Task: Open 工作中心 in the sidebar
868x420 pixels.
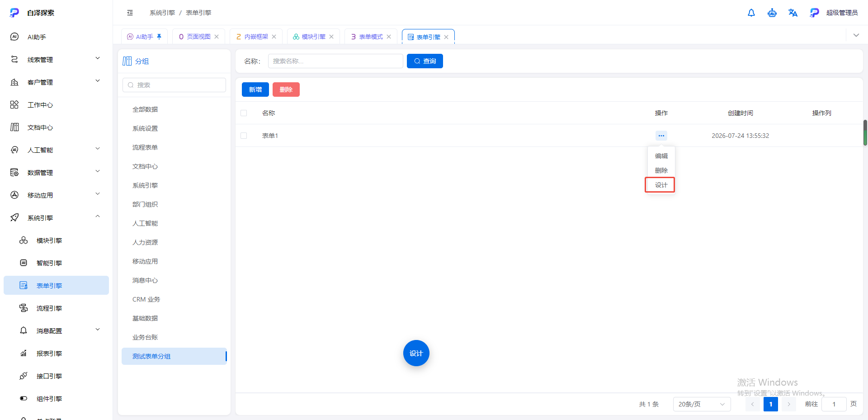Action: point(56,105)
